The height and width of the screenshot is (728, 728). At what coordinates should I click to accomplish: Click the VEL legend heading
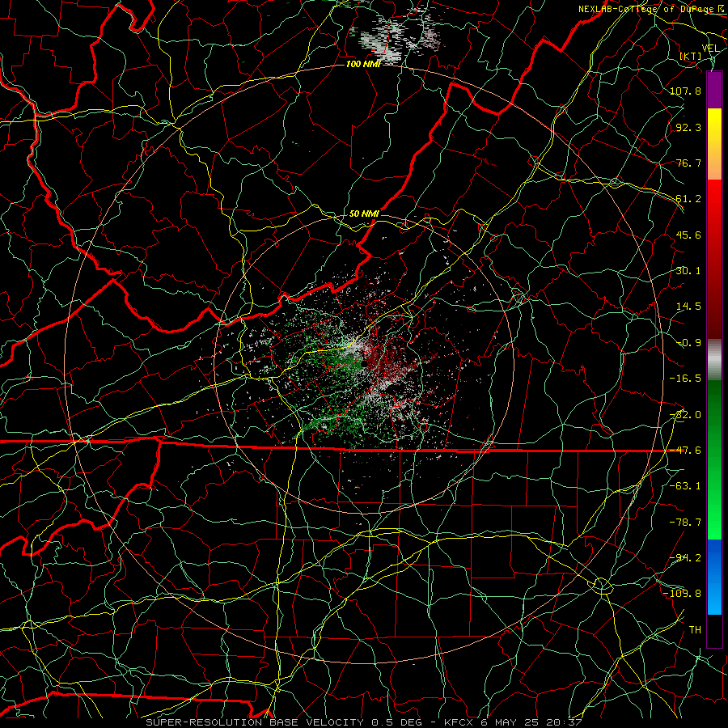[710, 49]
